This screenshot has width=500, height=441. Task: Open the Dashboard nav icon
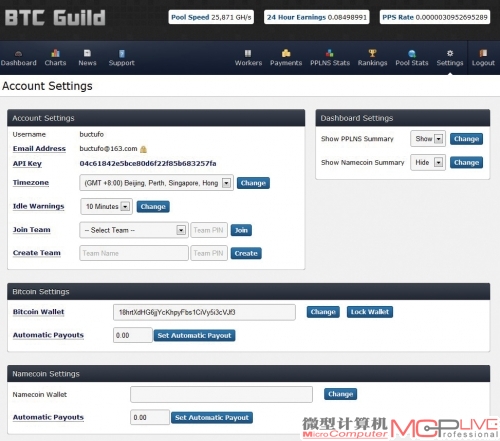tap(18, 53)
